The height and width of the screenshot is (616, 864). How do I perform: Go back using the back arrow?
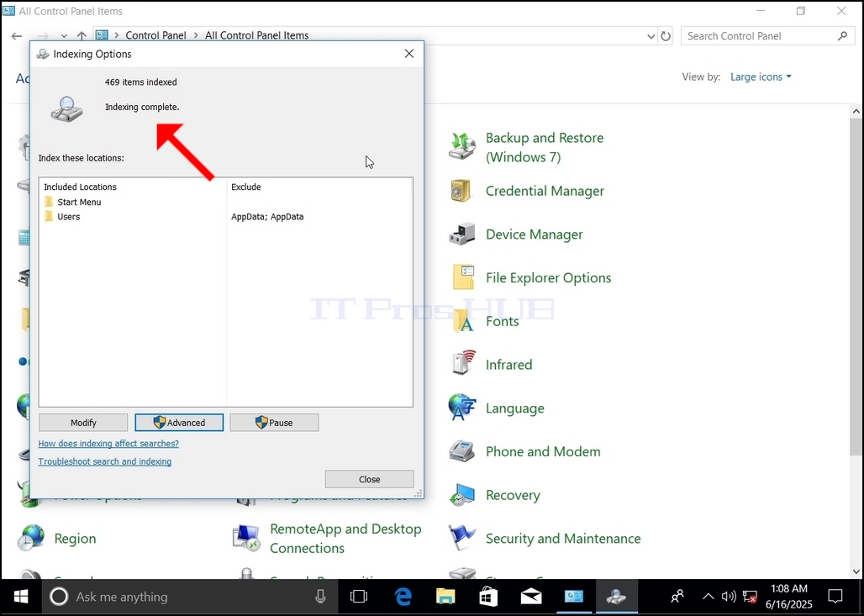(x=17, y=36)
